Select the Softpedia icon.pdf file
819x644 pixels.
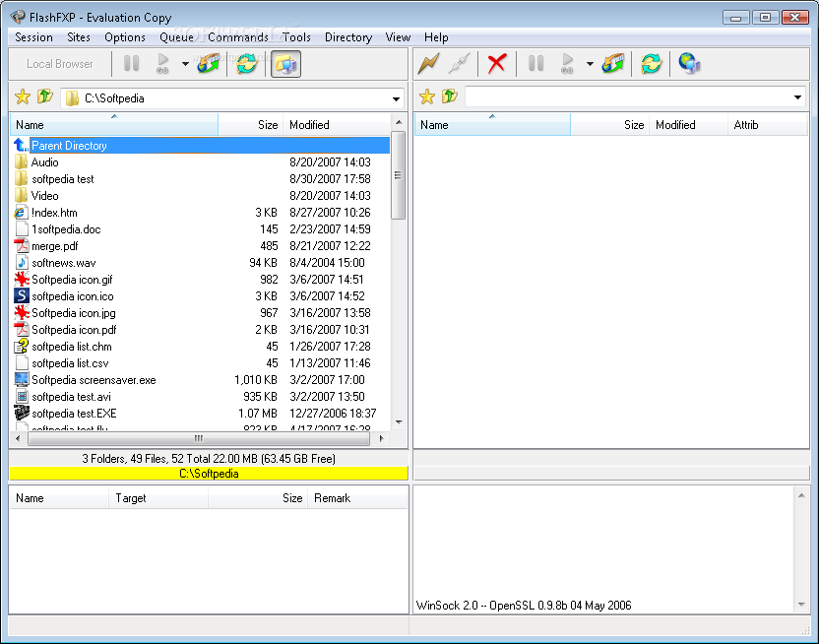click(201, 330)
